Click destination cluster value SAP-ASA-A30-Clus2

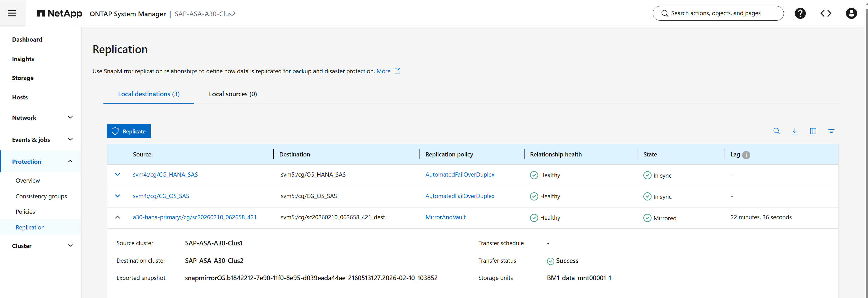[x=214, y=261]
